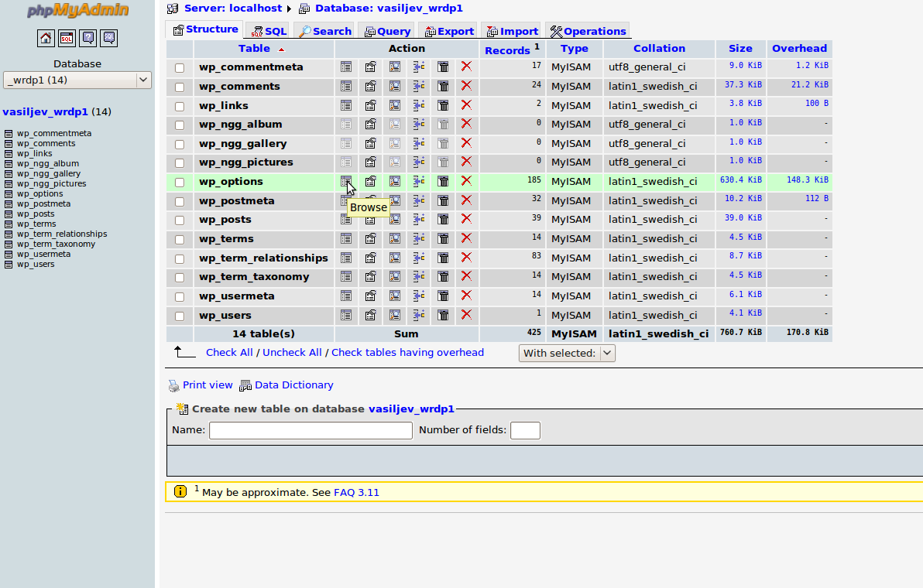
Task: Open the Operations tab
Action: 588,31
